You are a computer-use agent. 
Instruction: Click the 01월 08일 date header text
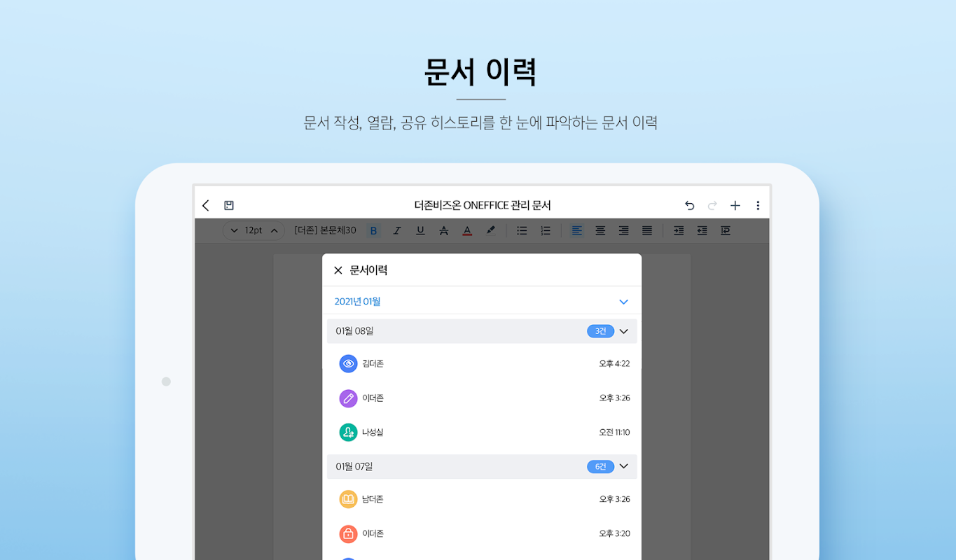coord(354,331)
